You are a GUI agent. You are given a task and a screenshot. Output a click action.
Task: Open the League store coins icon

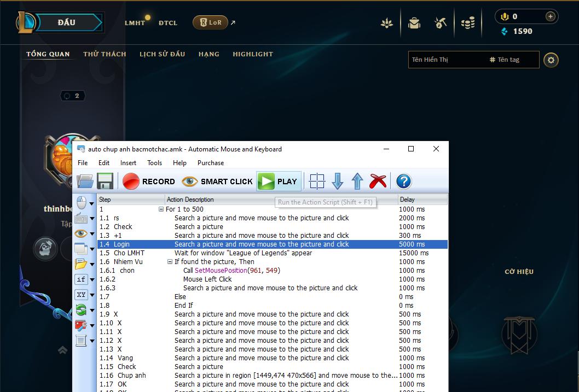pyautogui.click(x=468, y=23)
